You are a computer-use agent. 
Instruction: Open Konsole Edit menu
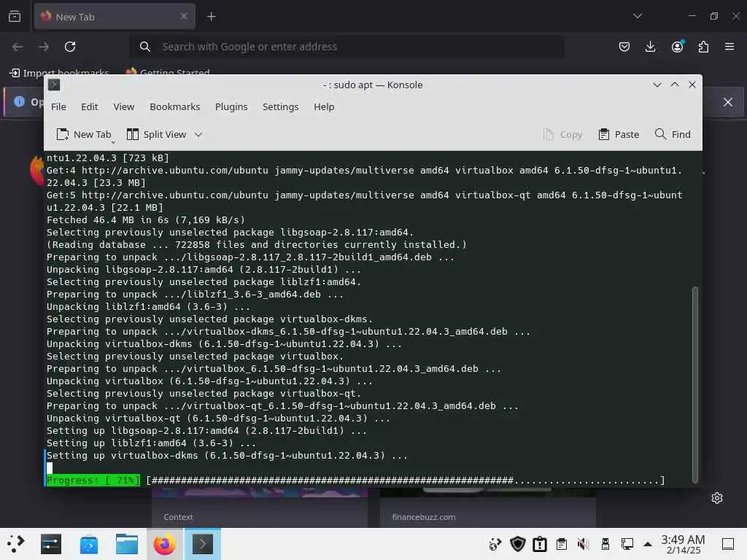point(89,106)
